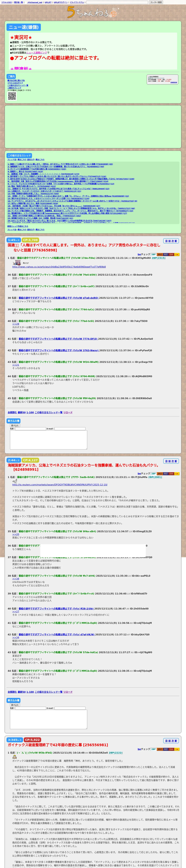Open @5channel_net link in top bar
The height and width of the screenshot is (868, 186).
(34, 2)
